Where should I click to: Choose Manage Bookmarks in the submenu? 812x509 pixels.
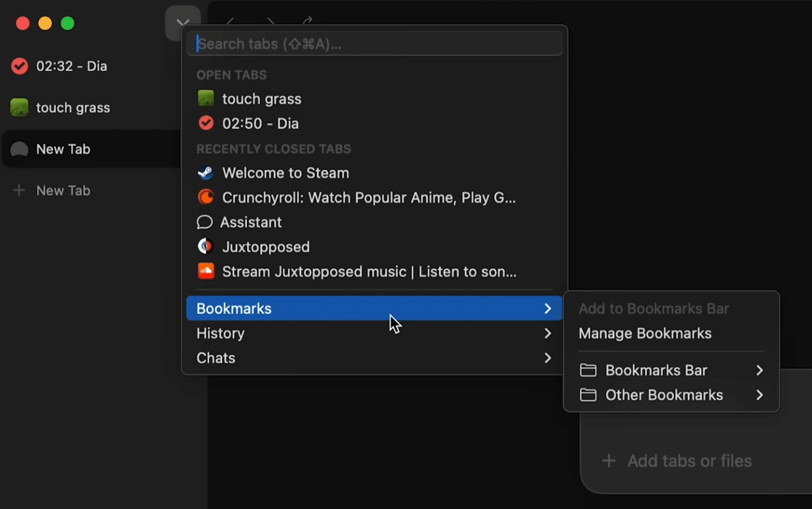click(x=671, y=333)
